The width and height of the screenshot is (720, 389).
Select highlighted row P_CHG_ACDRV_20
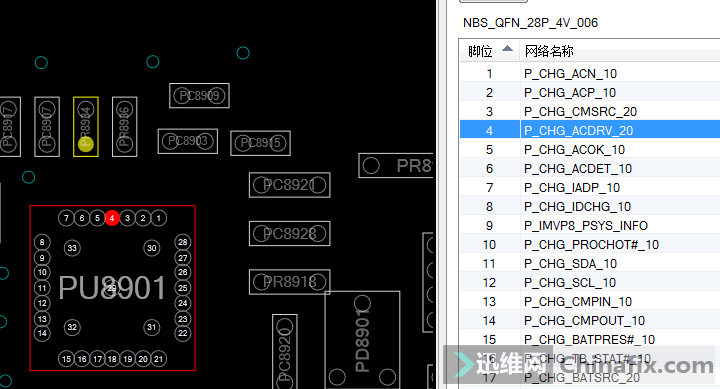point(590,130)
